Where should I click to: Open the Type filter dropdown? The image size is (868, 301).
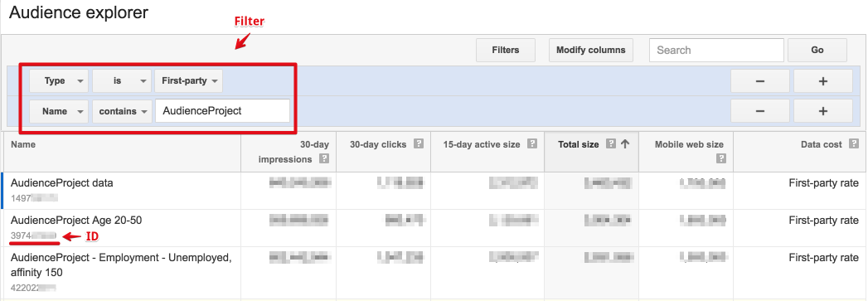coord(59,80)
